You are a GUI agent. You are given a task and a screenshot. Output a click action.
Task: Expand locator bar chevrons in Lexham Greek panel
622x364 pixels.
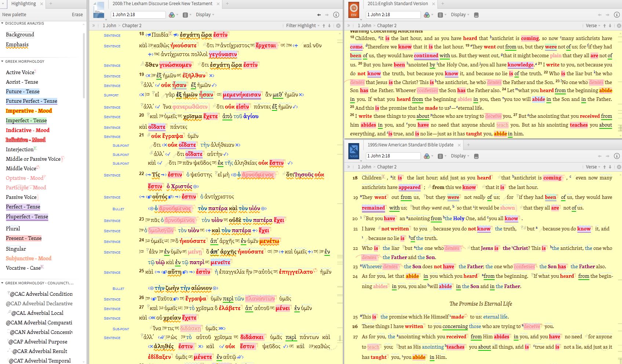point(94,25)
